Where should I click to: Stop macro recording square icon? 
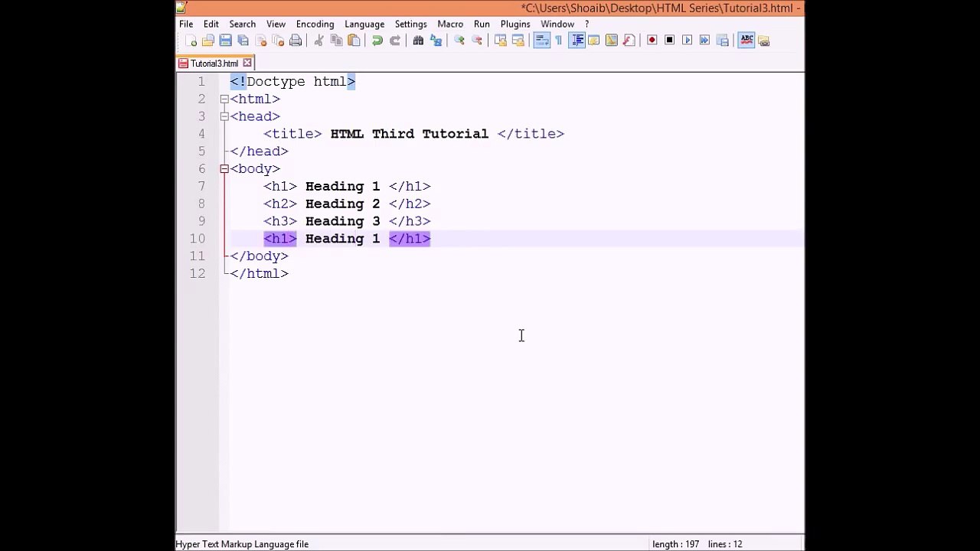[x=669, y=41]
